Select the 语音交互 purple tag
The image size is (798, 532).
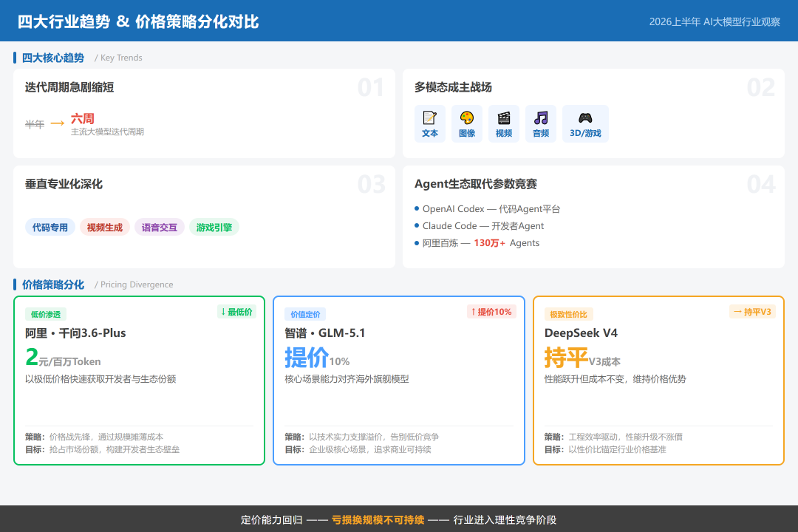[160, 227]
